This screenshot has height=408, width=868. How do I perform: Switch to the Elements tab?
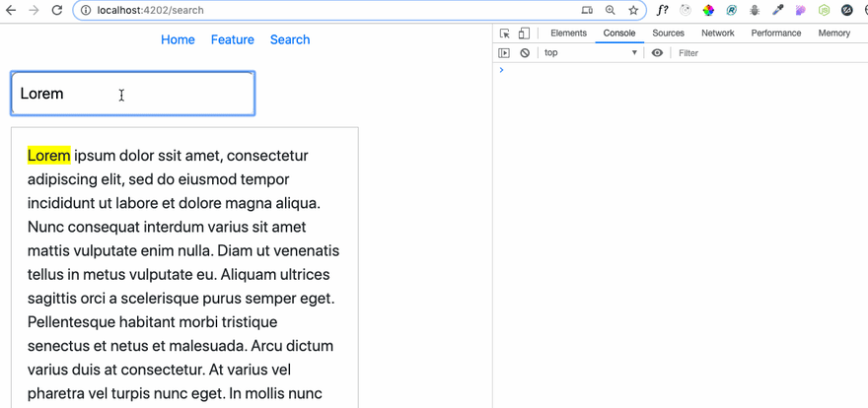(568, 34)
